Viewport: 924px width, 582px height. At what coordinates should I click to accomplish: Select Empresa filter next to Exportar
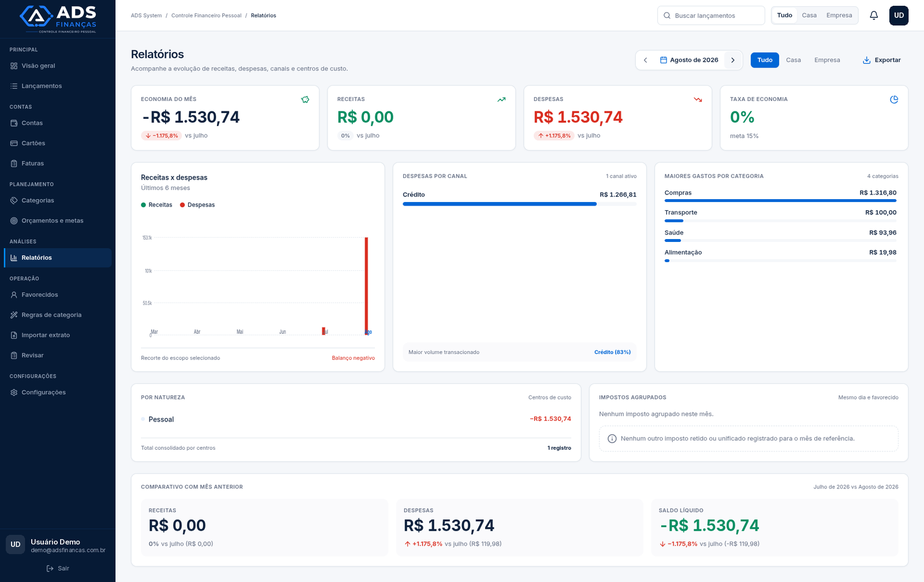click(x=827, y=60)
